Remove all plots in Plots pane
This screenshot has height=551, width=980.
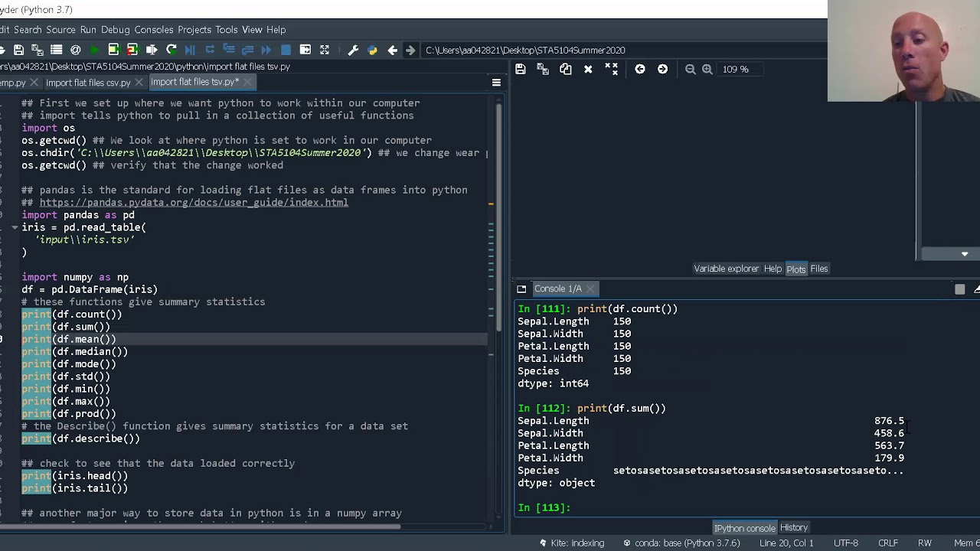pos(611,69)
